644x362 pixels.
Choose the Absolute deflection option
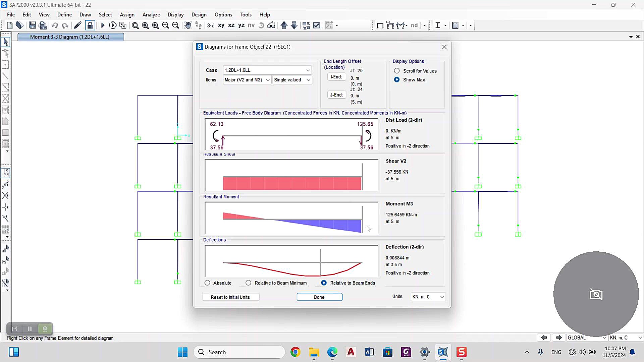(x=208, y=283)
